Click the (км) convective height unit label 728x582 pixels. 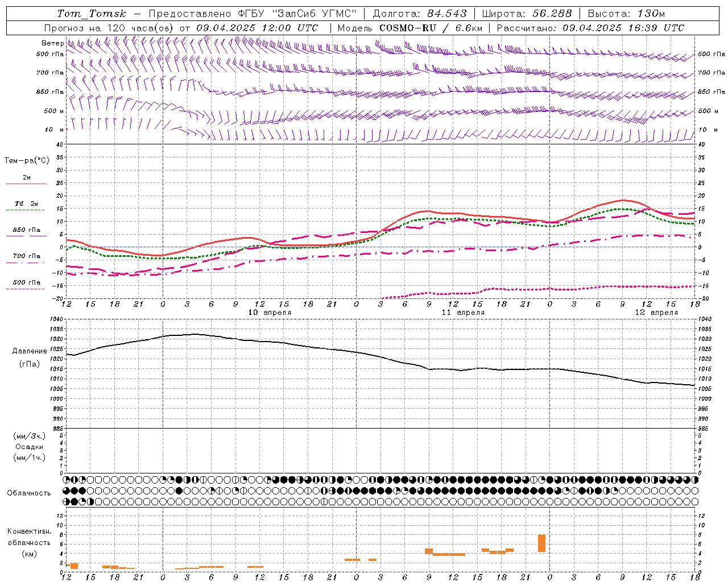pos(30,554)
